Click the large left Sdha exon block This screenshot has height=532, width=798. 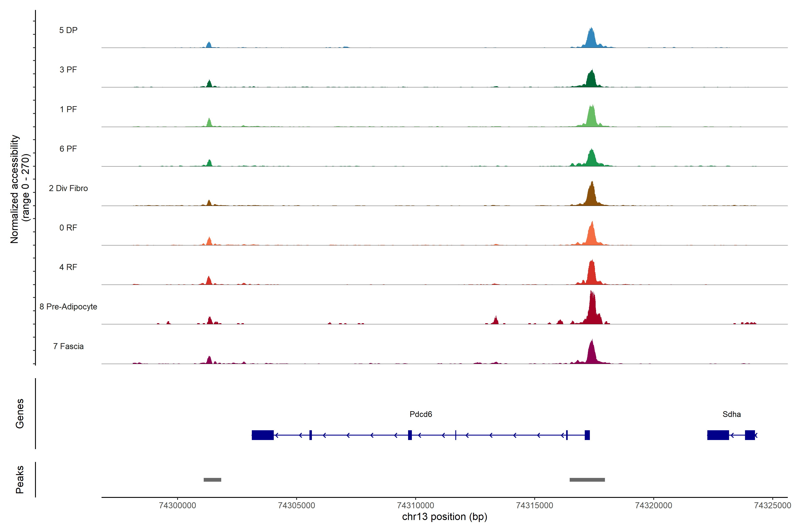click(718, 435)
